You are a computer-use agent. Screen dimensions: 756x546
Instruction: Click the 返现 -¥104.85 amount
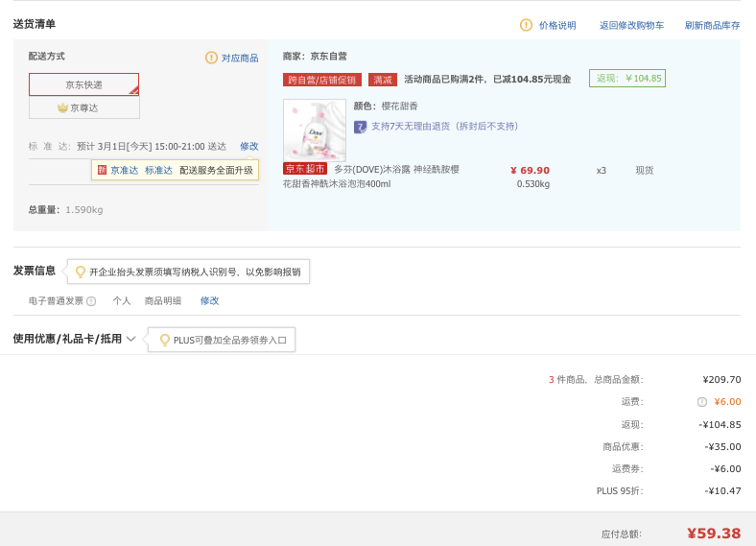point(720,424)
